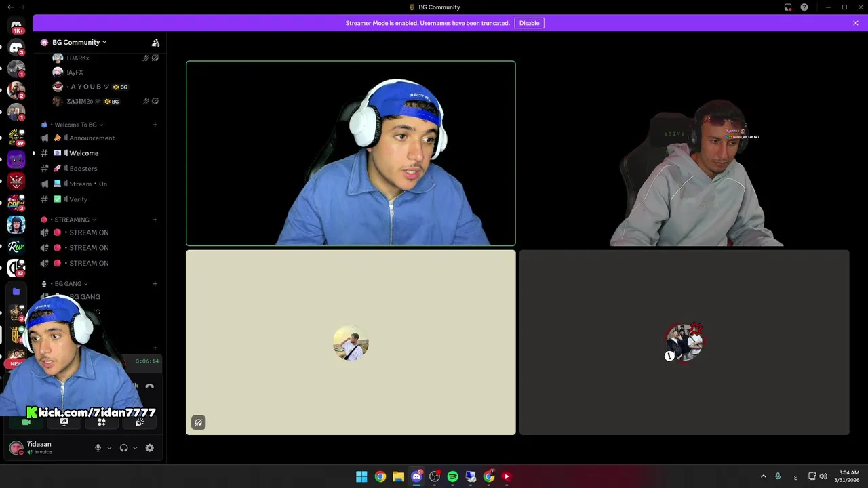Click the avatar on the beige tile
This screenshot has width=868, height=488.
pyautogui.click(x=351, y=343)
